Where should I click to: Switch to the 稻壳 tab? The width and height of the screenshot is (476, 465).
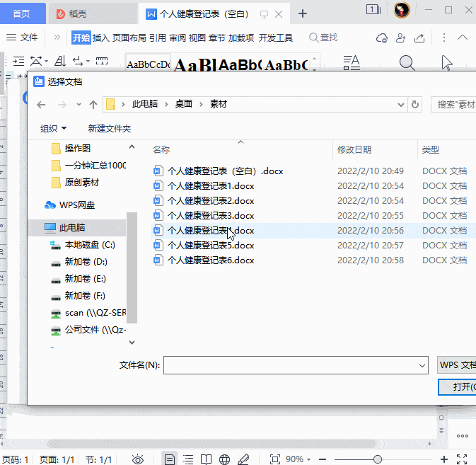tap(93, 13)
